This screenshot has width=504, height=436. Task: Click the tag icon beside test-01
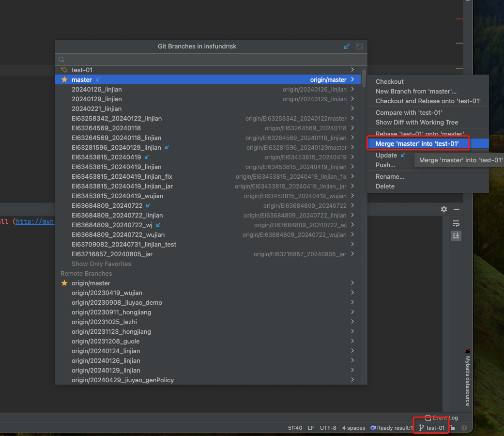tap(64, 70)
